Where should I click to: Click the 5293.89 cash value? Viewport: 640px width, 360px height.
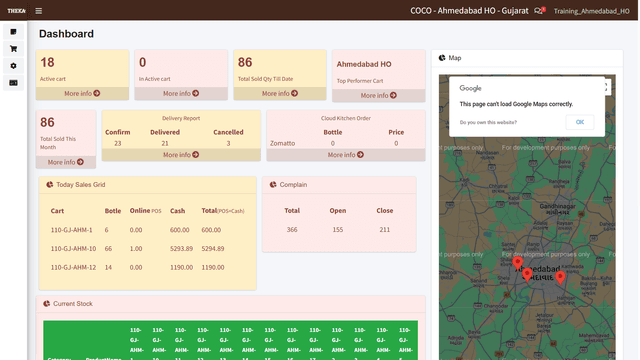181,249
